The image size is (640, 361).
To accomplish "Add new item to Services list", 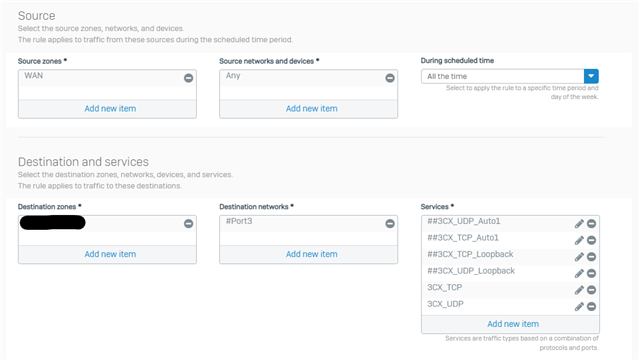I will pos(513,324).
